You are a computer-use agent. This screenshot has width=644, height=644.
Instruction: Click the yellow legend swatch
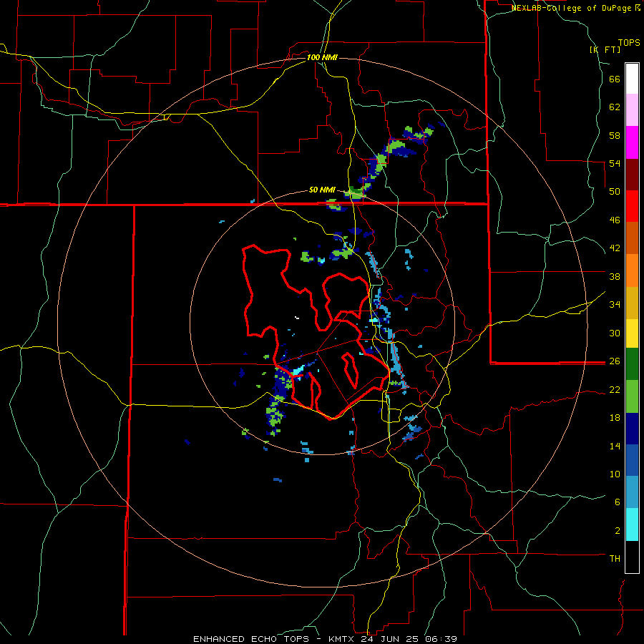(632, 333)
